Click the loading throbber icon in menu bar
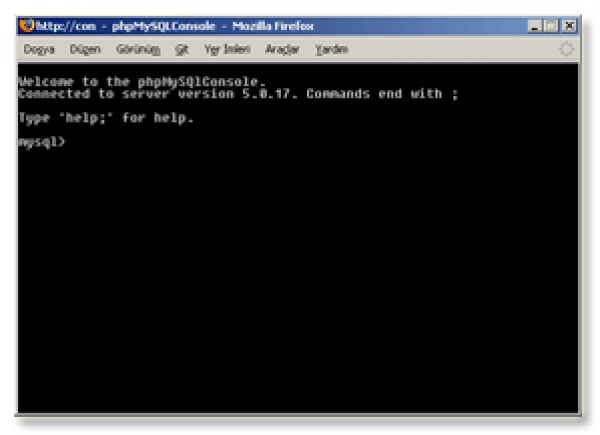The height and width of the screenshot is (435, 600). pos(566,49)
